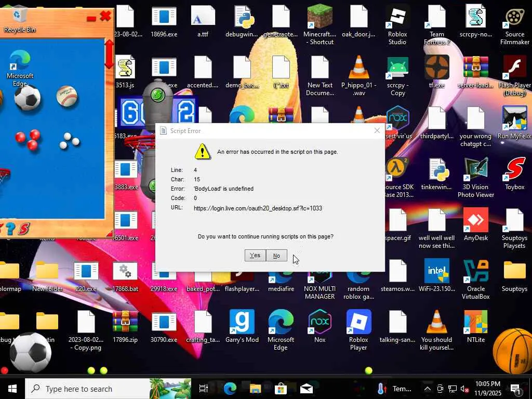Open the WiFi-23.150 Intel installer icon
The height and width of the screenshot is (399, 532).
point(436,275)
